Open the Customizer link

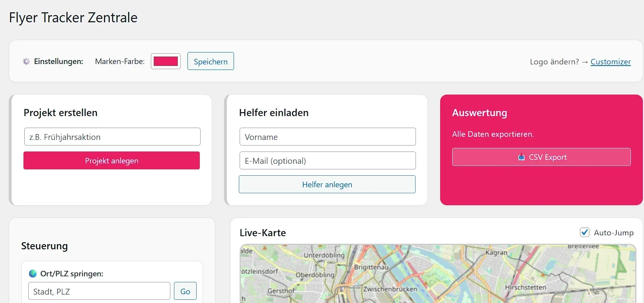(x=610, y=62)
